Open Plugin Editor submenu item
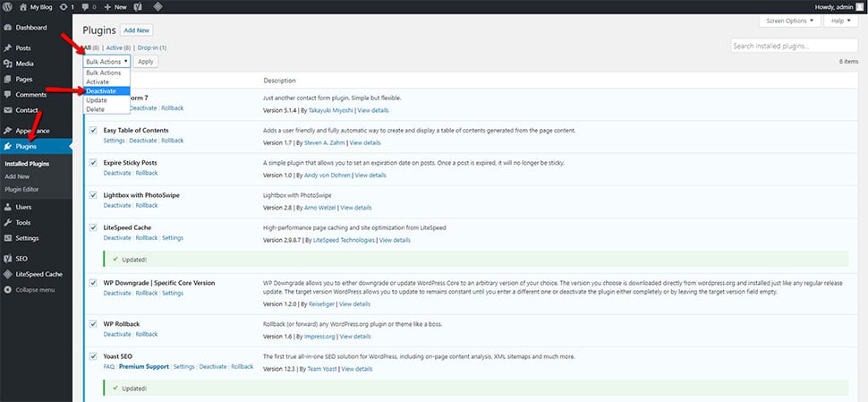The image size is (868, 402). [21, 190]
